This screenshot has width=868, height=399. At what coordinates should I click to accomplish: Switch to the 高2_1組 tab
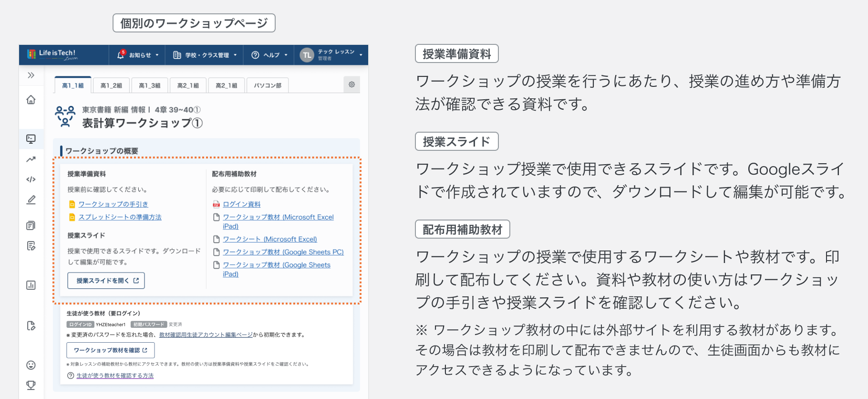click(x=188, y=85)
